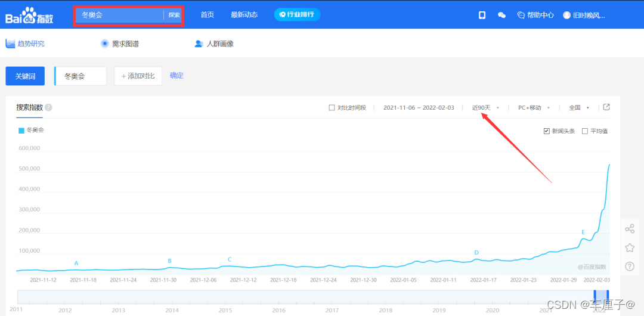Click the 2021-11-12 x-axis date label
644x316 pixels.
coord(43,280)
